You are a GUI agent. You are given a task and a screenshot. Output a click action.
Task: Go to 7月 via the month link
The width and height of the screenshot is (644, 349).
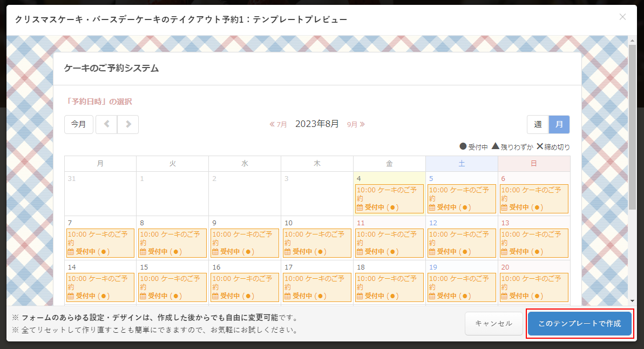coord(279,124)
